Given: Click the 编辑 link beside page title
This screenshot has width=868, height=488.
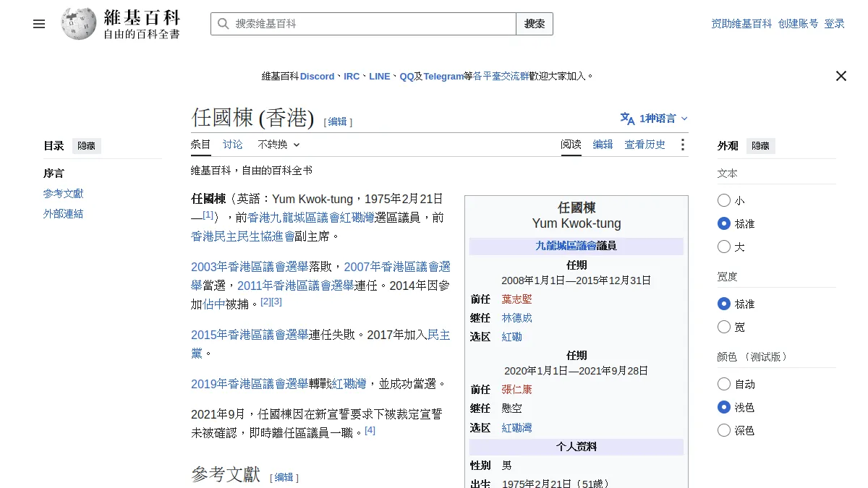Looking at the screenshot, I should 338,122.
